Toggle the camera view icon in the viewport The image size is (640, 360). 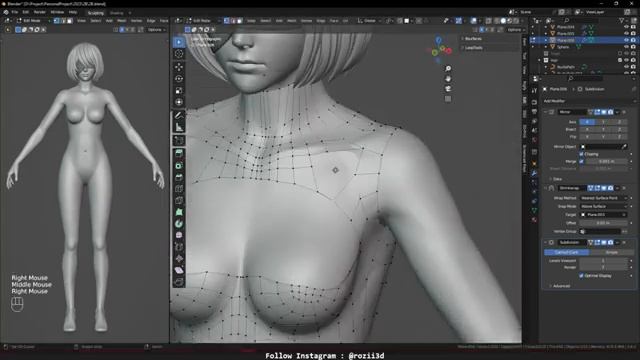pos(448,89)
